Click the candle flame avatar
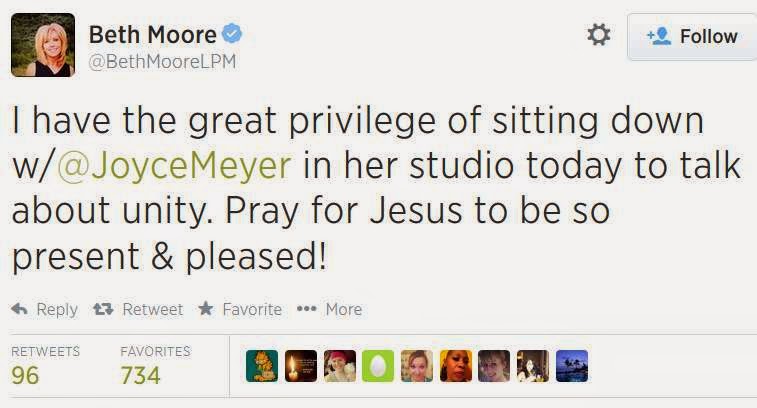The image size is (757, 408). pos(300,366)
